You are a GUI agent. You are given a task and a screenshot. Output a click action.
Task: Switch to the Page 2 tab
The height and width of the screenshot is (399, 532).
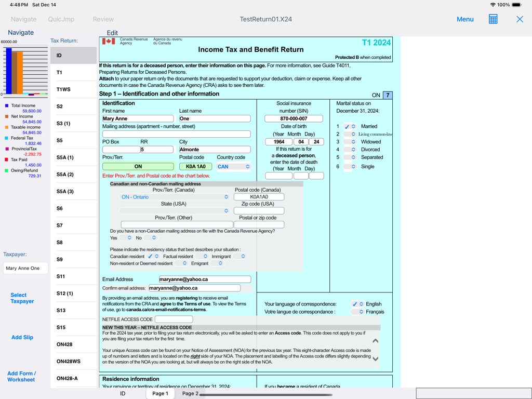tap(190, 393)
